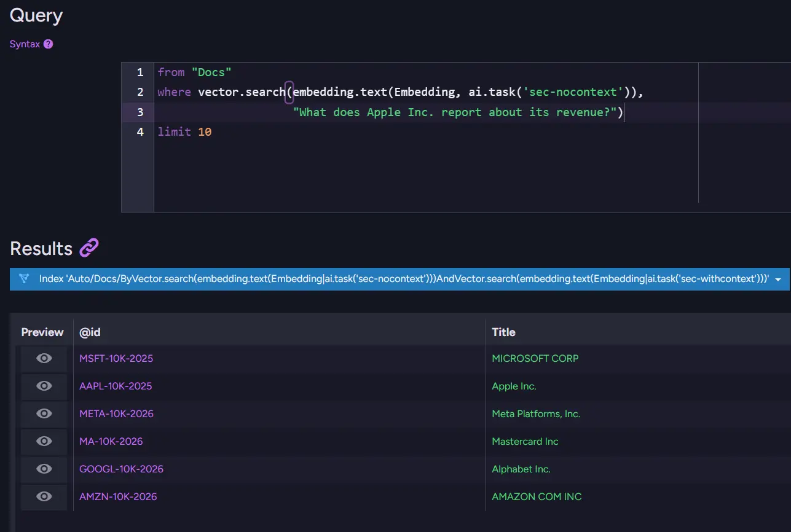Screen dimensions: 791x532
Task: Click the index name text in results bar
Action: coord(404,279)
